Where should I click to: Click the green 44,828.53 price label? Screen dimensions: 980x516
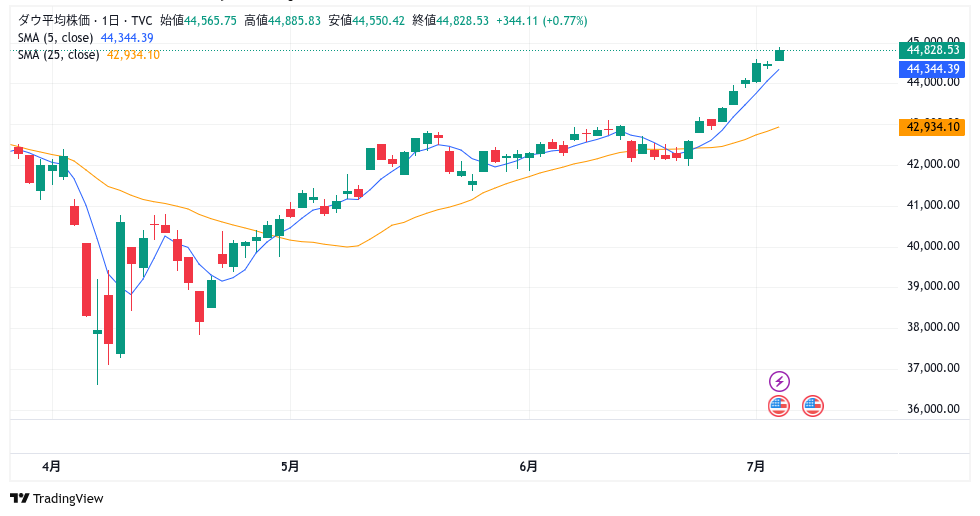click(x=932, y=50)
